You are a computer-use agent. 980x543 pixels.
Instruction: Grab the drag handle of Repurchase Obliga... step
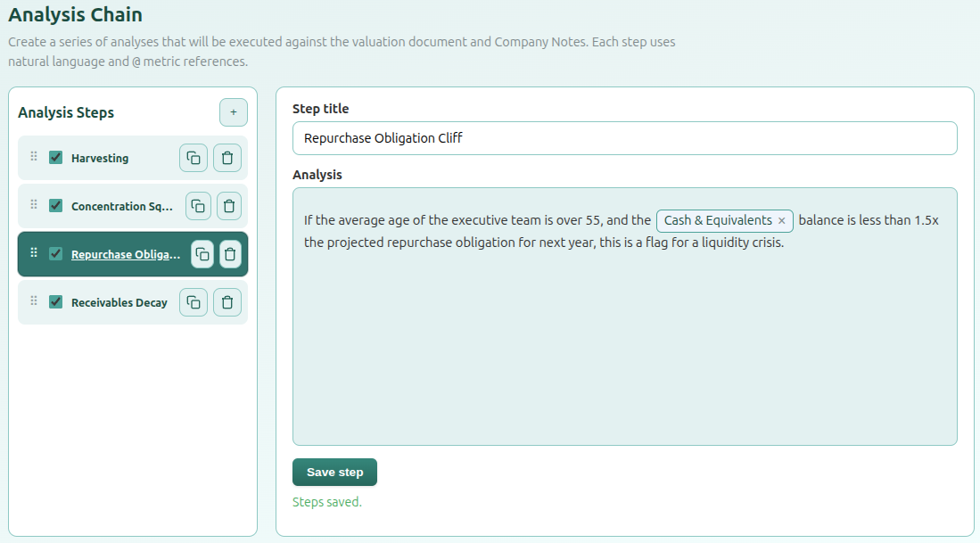(34, 252)
